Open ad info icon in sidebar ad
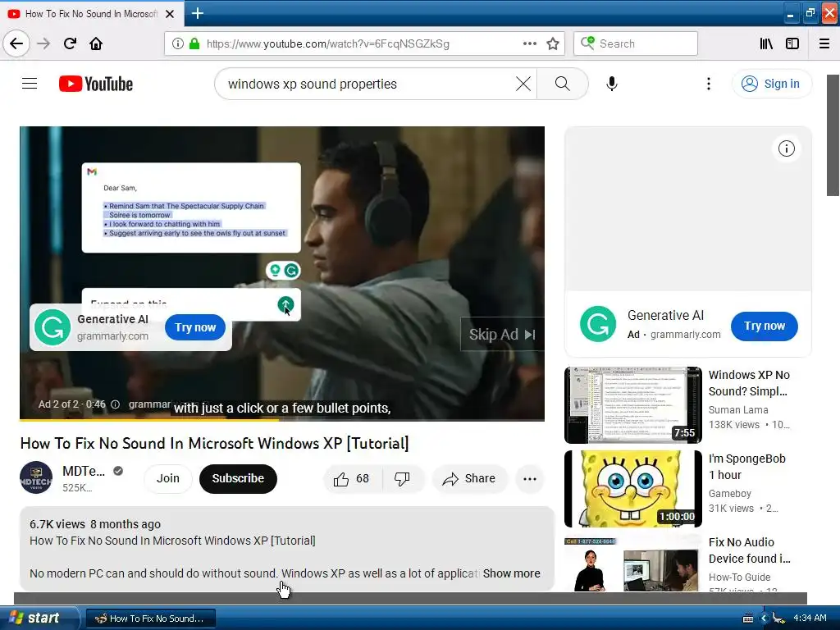The width and height of the screenshot is (840, 630). pyautogui.click(x=787, y=148)
